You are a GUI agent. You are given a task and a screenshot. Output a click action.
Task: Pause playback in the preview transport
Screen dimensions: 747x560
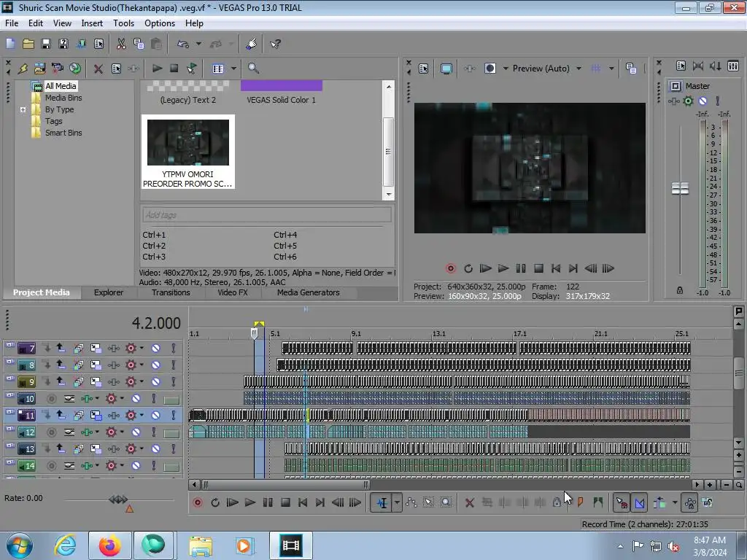click(x=521, y=268)
